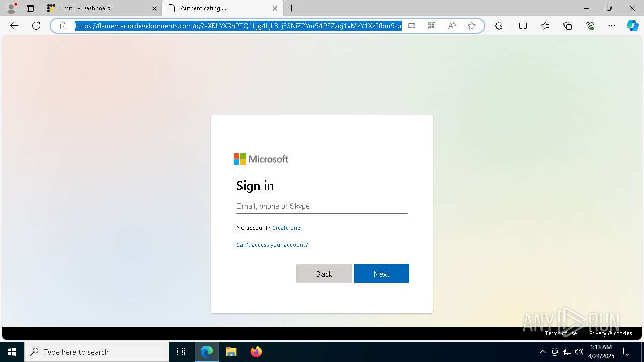Restore down the browser window
Screen dimensions: 644x362
tap(609, 8)
